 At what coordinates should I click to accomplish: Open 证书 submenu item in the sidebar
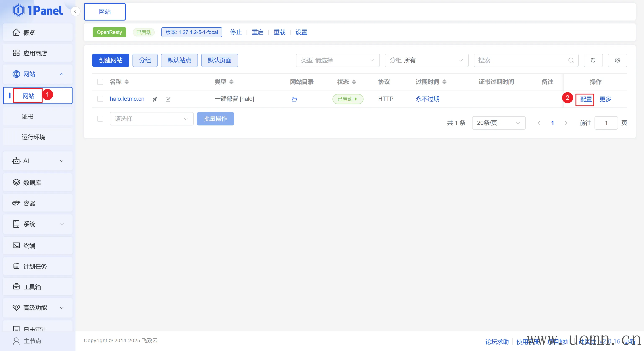click(x=27, y=116)
